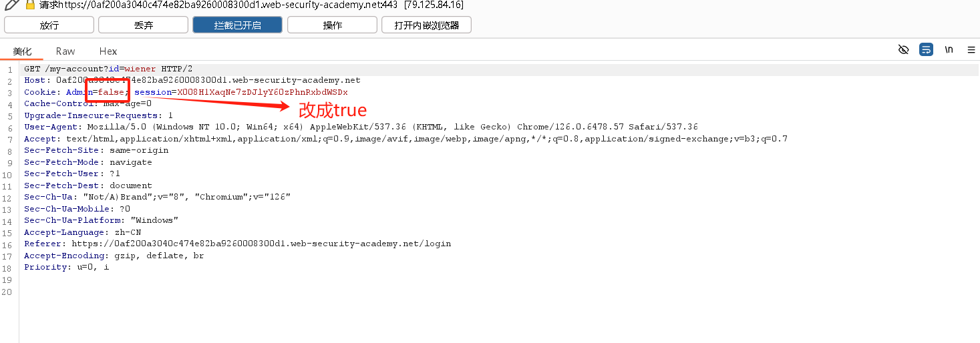
Task: Click 打开内嵌浏览器 to launch the embedded browser
Action: click(x=426, y=25)
